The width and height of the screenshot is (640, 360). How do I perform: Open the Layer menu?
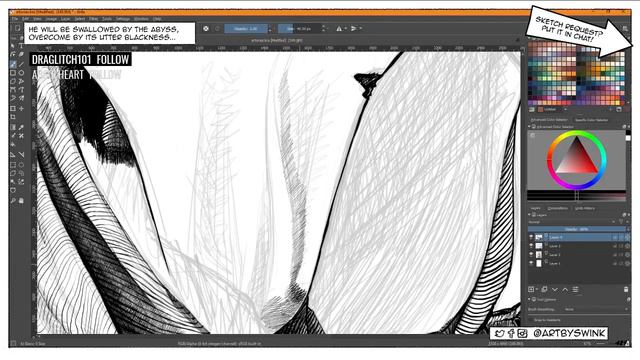point(65,19)
